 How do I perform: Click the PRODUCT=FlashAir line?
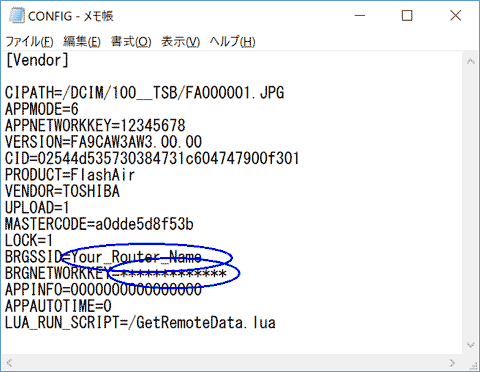(70, 175)
